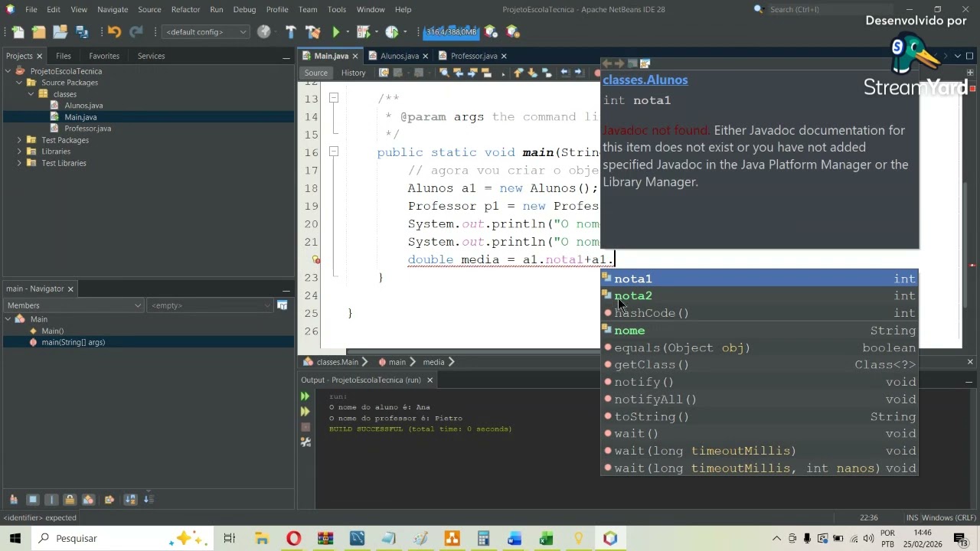Click the Debug Project toolbar icon

364,32
